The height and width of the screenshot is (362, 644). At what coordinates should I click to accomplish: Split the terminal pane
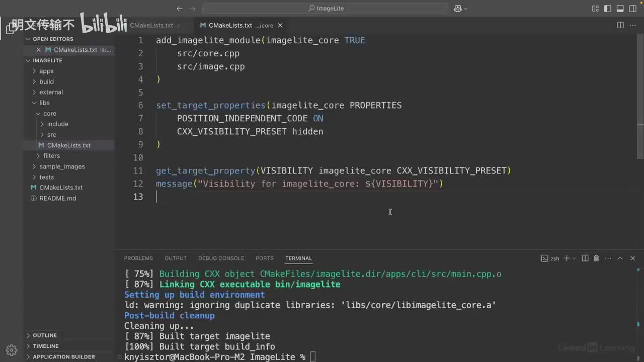[585, 258]
